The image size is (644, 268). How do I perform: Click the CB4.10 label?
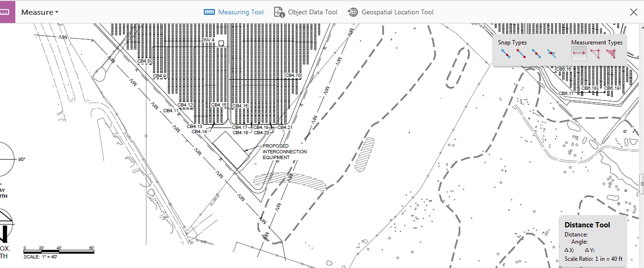(x=293, y=75)
